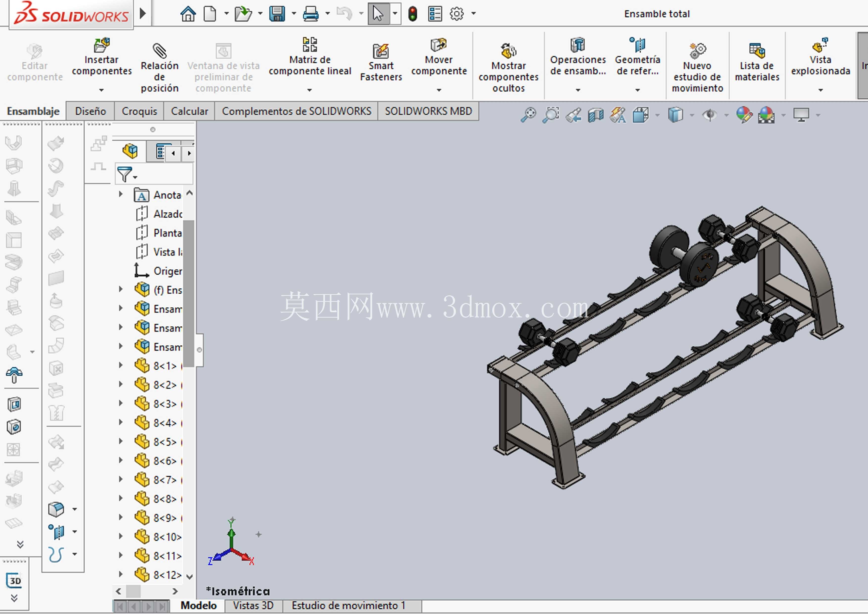Click feature tree vertical scrollbar thumb
868x614 pixels.
[189, 293]
